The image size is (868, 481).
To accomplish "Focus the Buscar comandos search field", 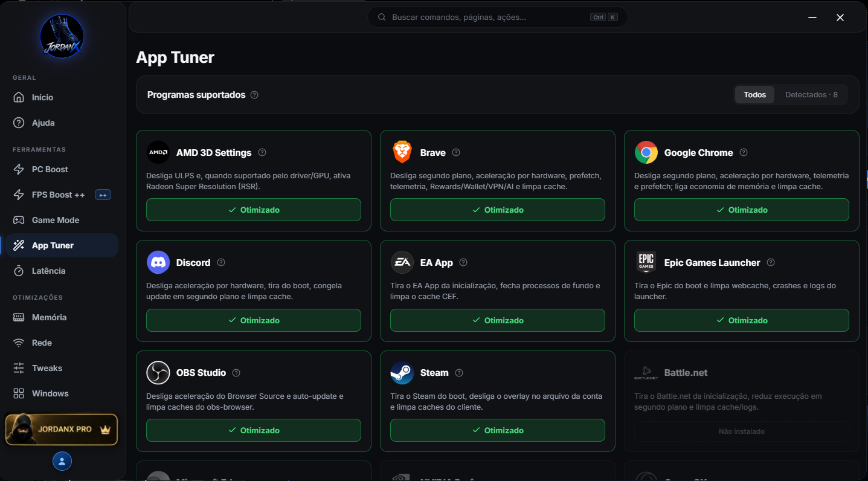I will pos(498,17).
